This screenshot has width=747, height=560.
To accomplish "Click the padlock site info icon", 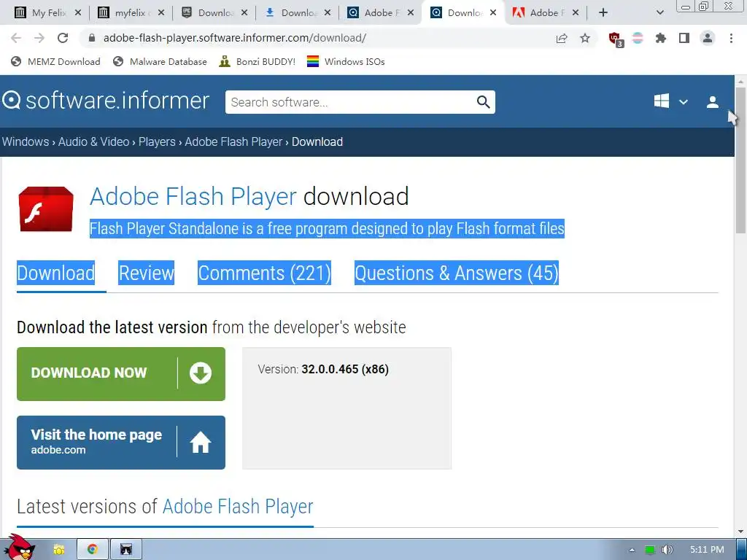I will [x=92, y=38].
